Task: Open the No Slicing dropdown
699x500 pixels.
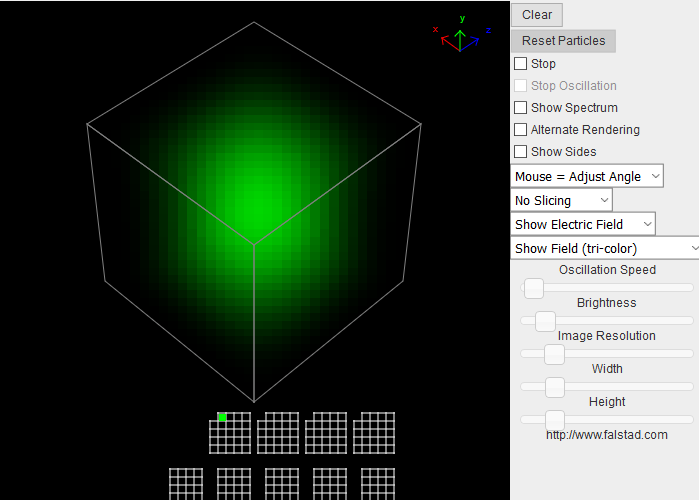Action: tap(561, 200)
